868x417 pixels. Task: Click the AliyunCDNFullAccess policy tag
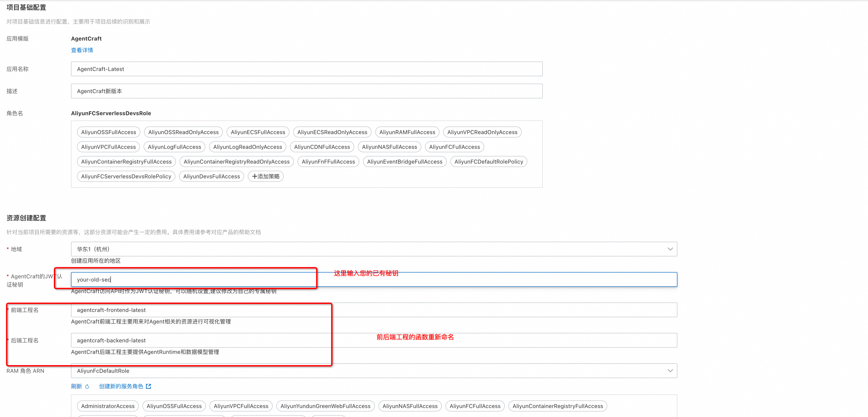pos(322,147)
